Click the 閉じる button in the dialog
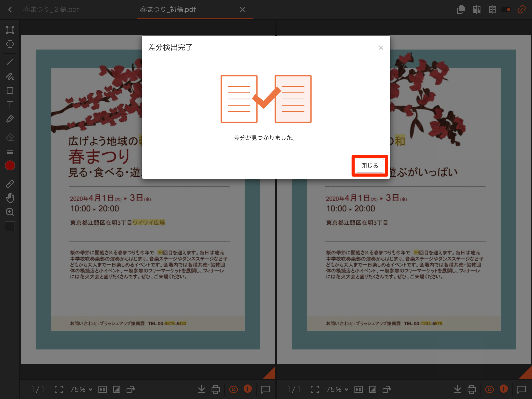Screen dimensions: 532x399 coord(369,166)
